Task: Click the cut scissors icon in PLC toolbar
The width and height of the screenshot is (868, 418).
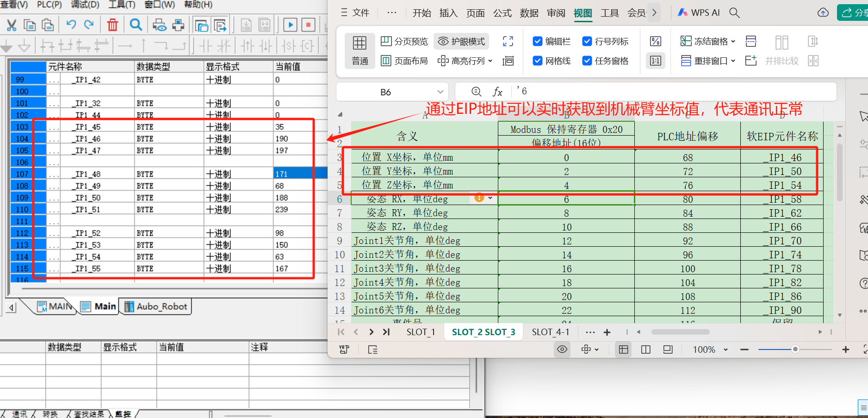Action: point(12,25)
